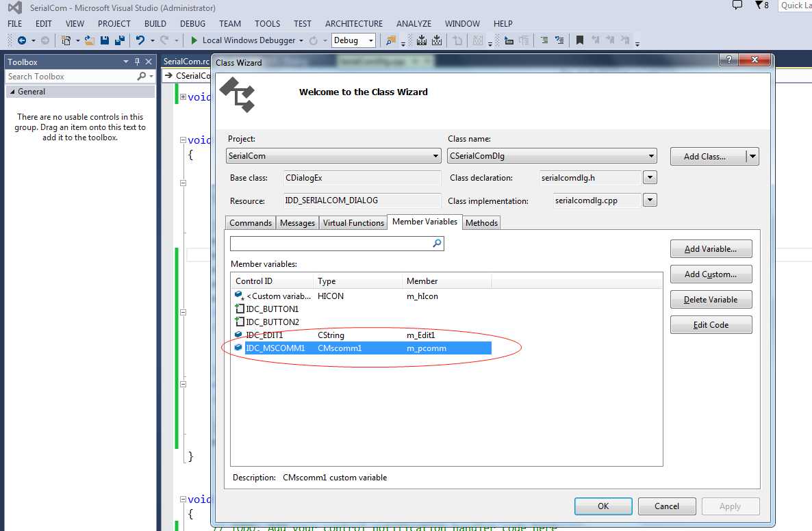Screen dimensions: 812x531
Task: Click OK in Class Wizard
Action: click(603, 506)
